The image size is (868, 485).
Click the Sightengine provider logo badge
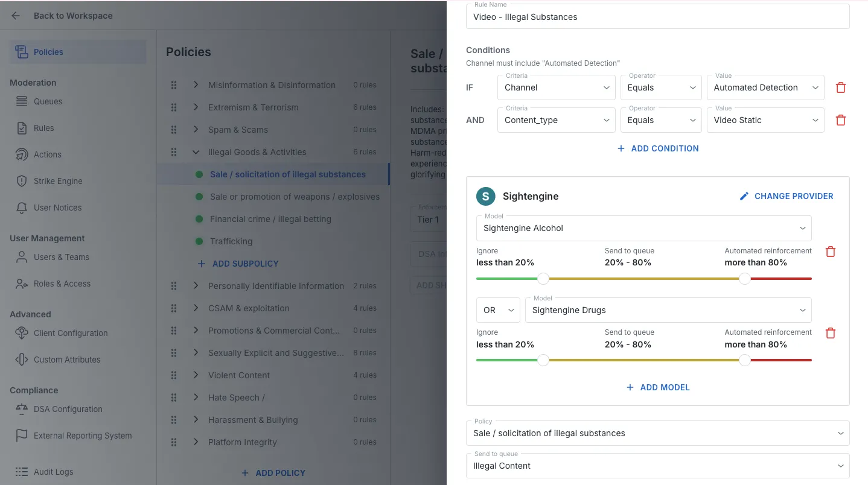click(485, 196)
